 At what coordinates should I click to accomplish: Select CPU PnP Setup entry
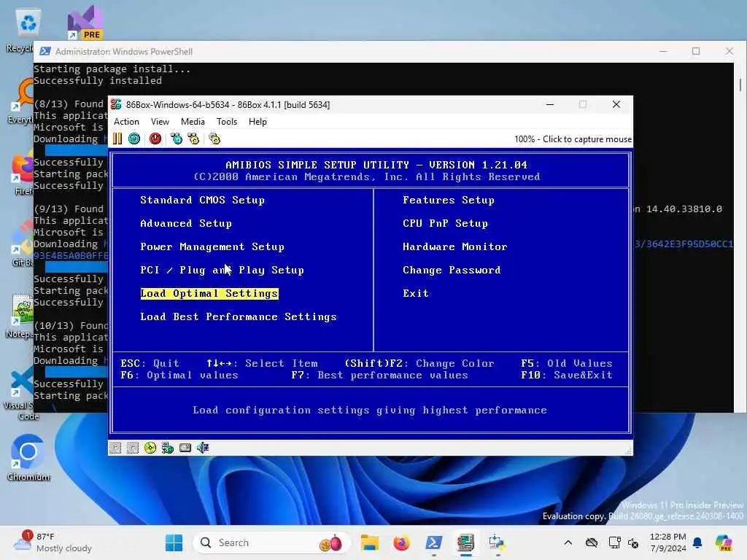[445, 223]
